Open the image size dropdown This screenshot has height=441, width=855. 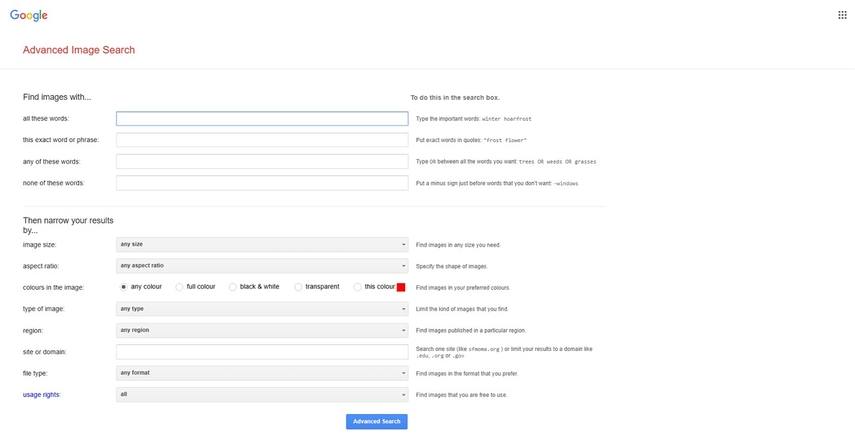pos(262,245)
